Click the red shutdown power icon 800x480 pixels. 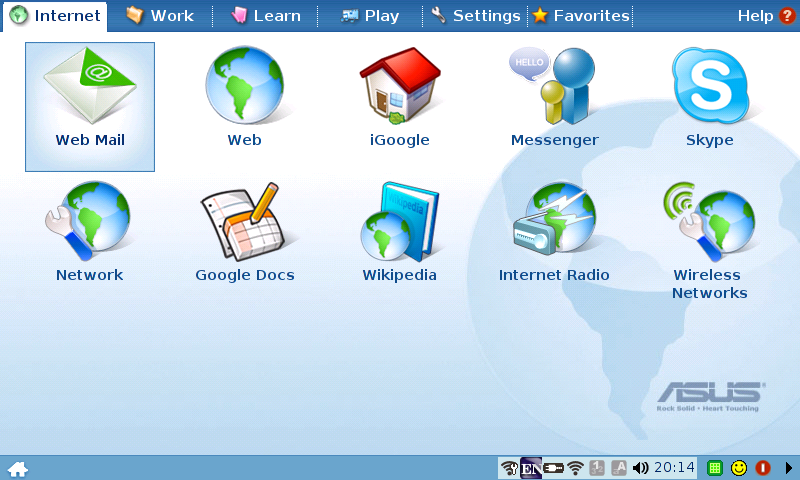pyautogui.click(x=763, y=468)
